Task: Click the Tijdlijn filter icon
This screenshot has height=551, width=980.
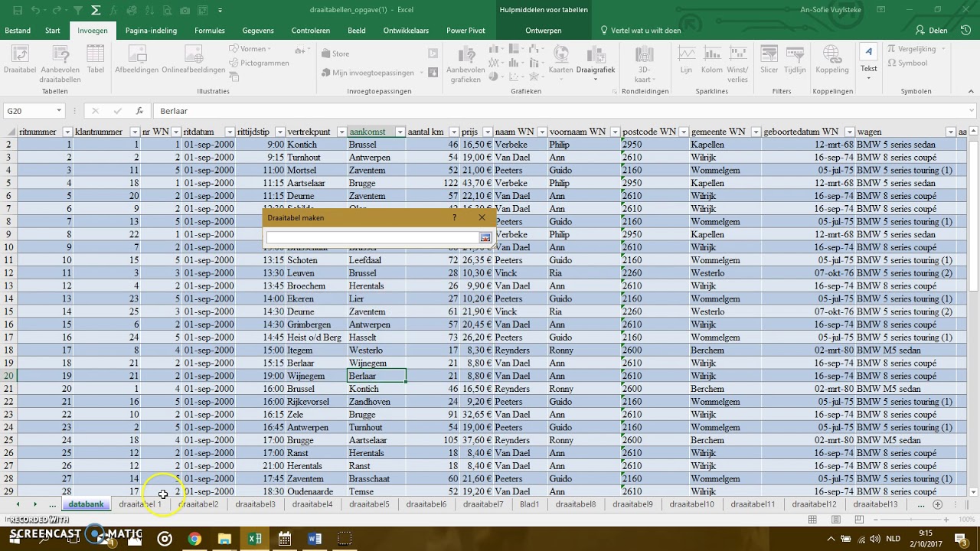Action: [795, 60]
